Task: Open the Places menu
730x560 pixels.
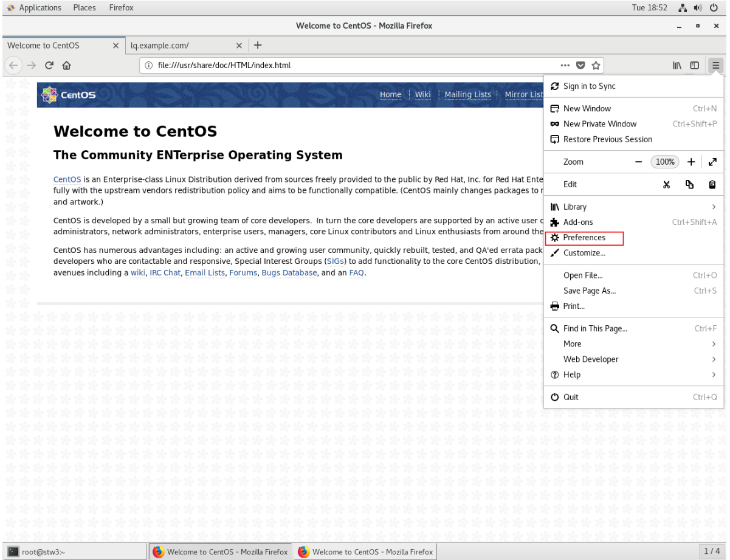Action: click(x=84, y=8)
